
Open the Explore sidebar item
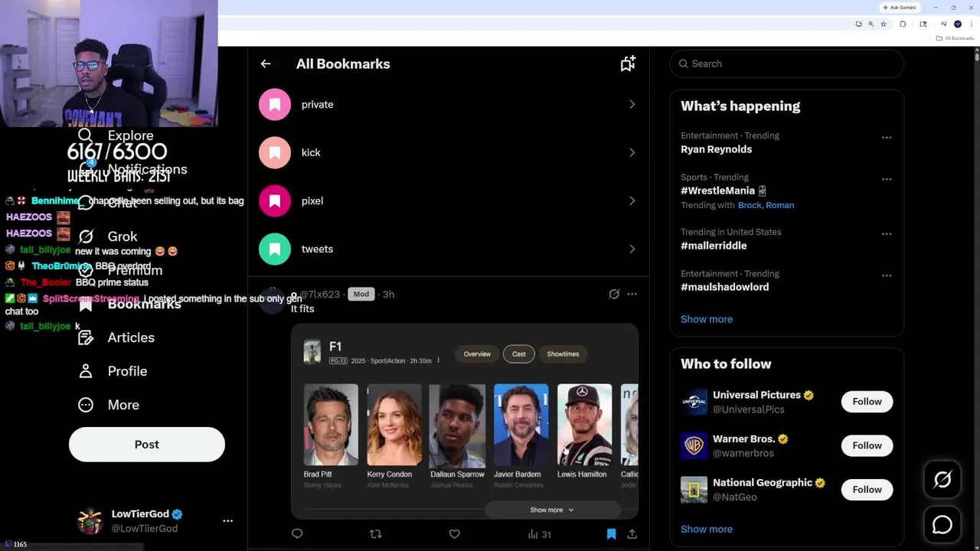116,136
